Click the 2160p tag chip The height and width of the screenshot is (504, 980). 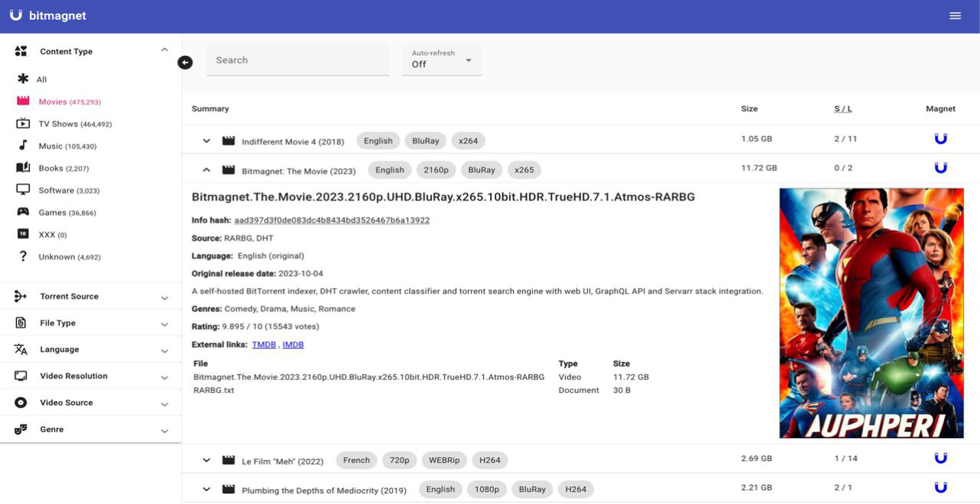(436, 170)
